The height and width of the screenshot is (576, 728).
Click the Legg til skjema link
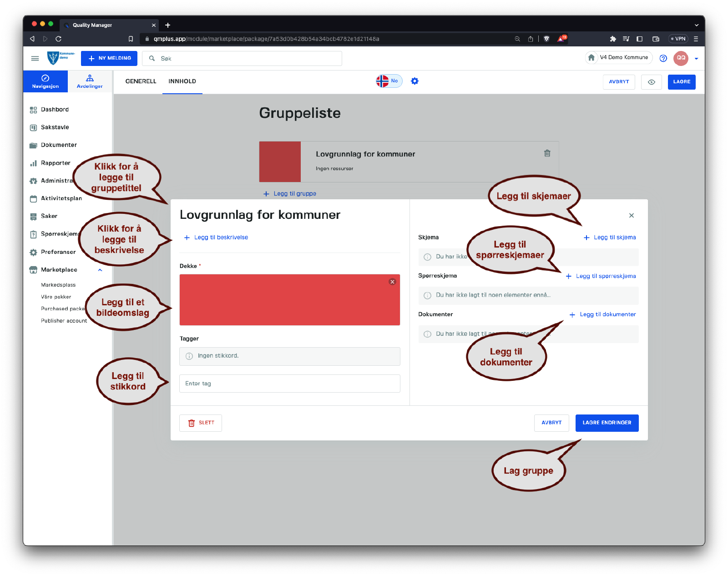[x=614, y=237]
